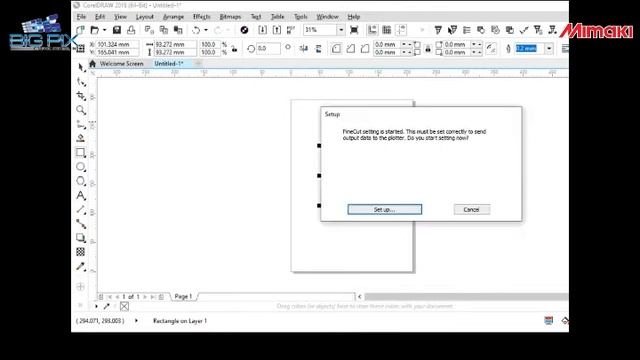
Task: Select the Crop tool
Action: (81, 96)
